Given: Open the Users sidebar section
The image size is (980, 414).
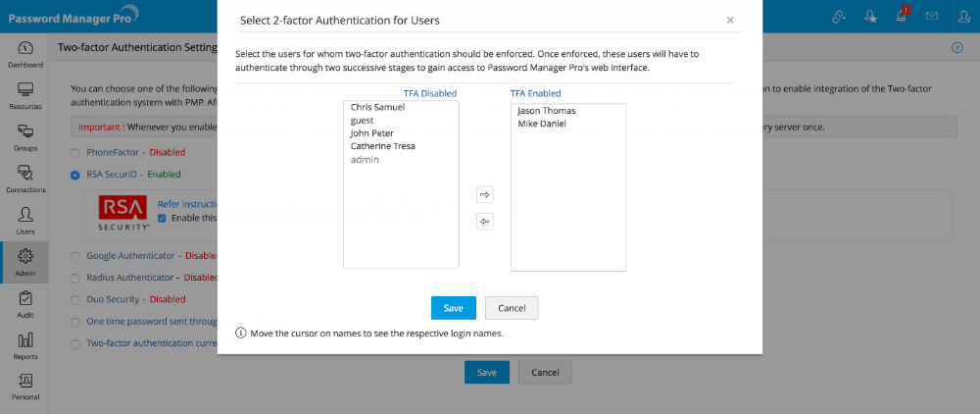Looking at the screenshot, I should pos(25,220).
